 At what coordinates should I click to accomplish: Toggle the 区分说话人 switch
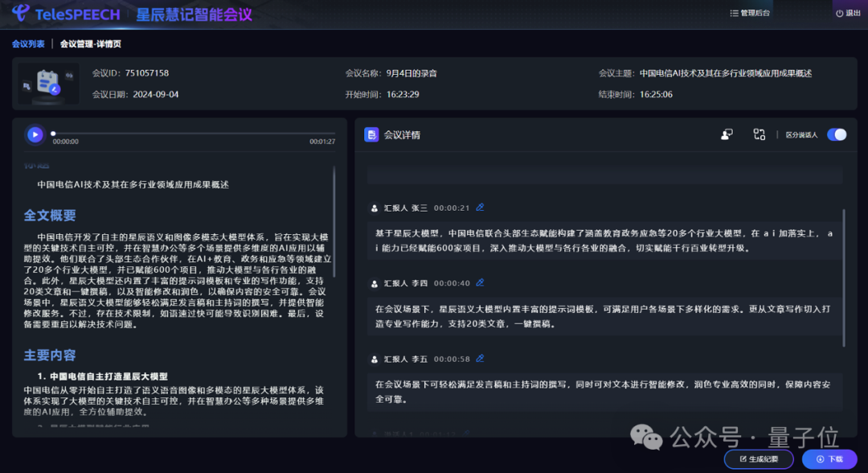pos(836,134)
